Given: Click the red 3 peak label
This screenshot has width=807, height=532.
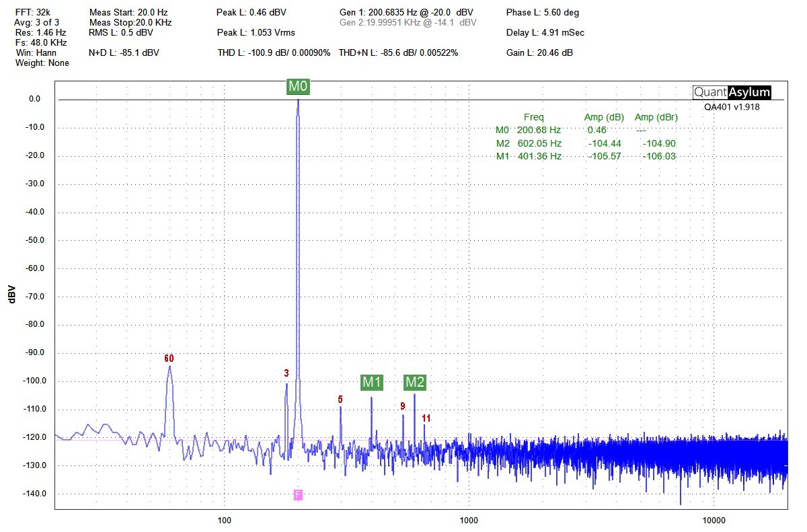Looking at the screenshot, I should (286, 373).
